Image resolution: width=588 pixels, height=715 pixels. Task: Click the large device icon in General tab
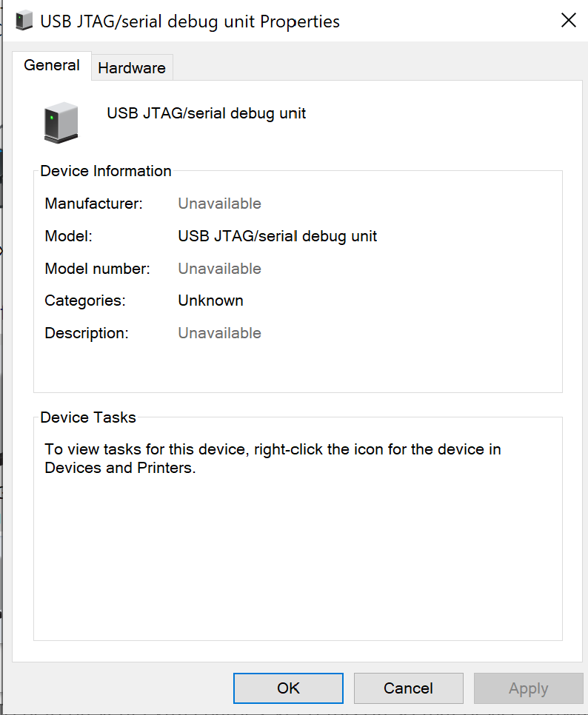pyautogui.click(x=61, y=122)
